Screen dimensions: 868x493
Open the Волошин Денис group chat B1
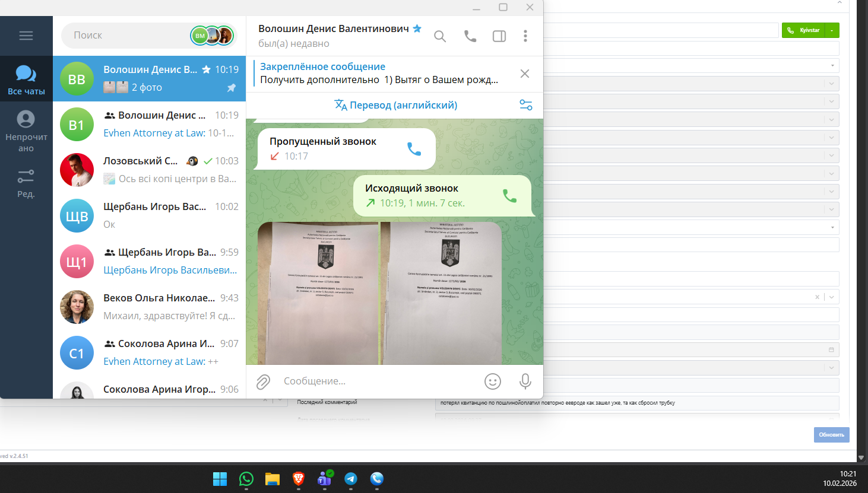point(149,125)
